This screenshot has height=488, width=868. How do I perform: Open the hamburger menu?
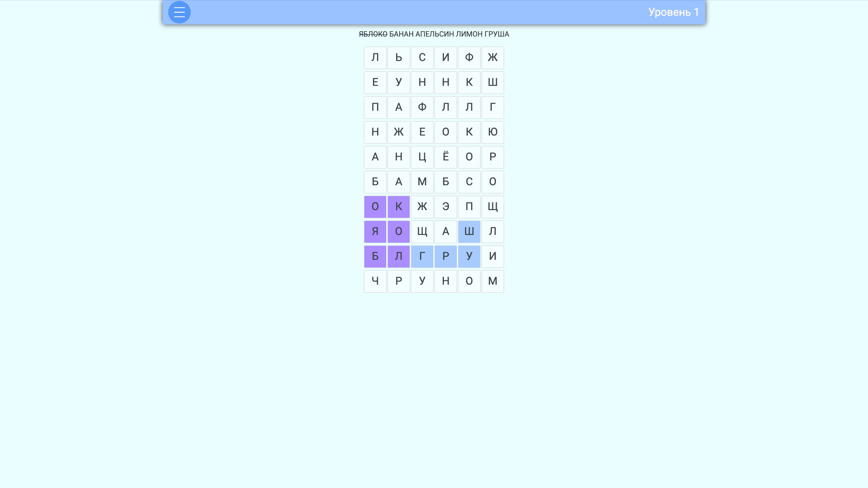179,12
